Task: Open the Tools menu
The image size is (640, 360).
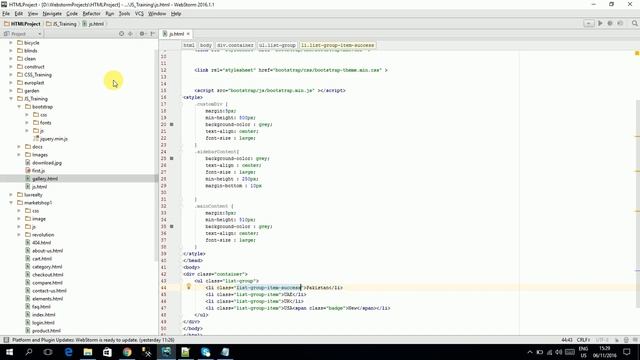Action: (x=124, y=13)
